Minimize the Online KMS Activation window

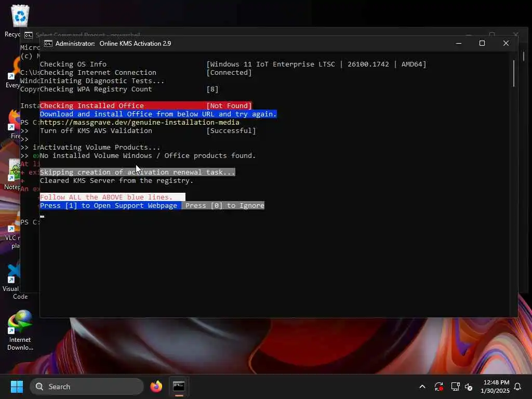(x=458, y=44)
